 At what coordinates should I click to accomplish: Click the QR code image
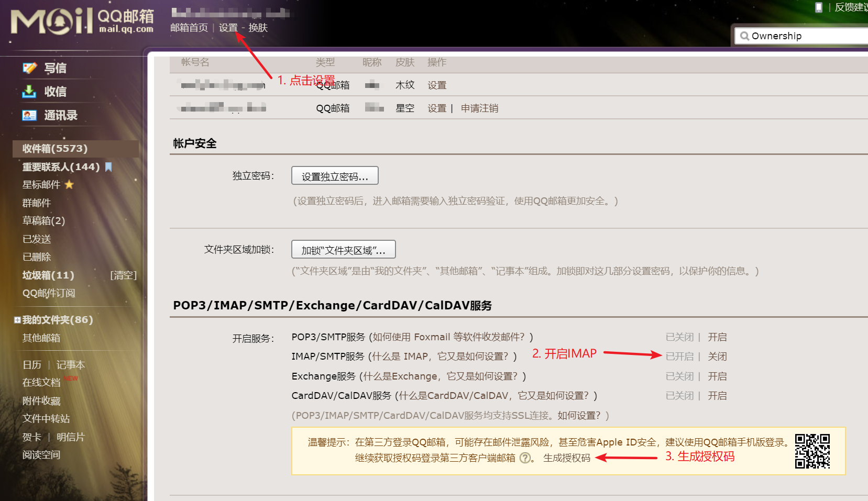[x=812, y=451]
